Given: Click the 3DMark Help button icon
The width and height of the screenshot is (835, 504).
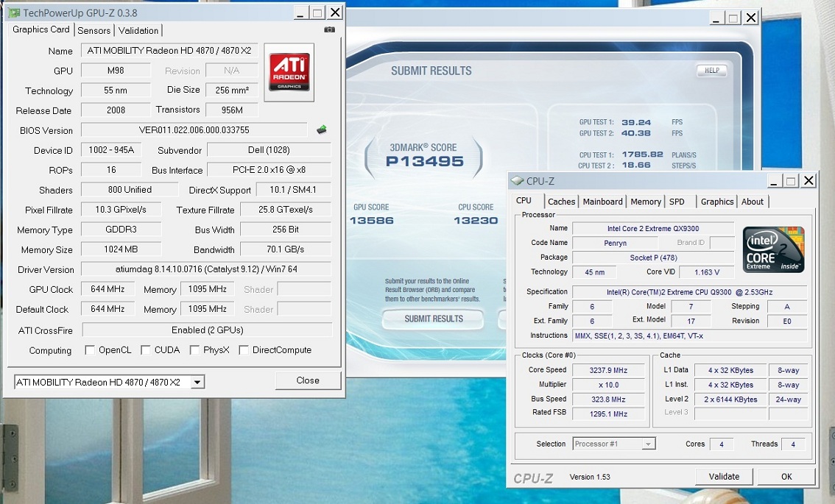Looking at the screenshot, I should tap(711, 71).
